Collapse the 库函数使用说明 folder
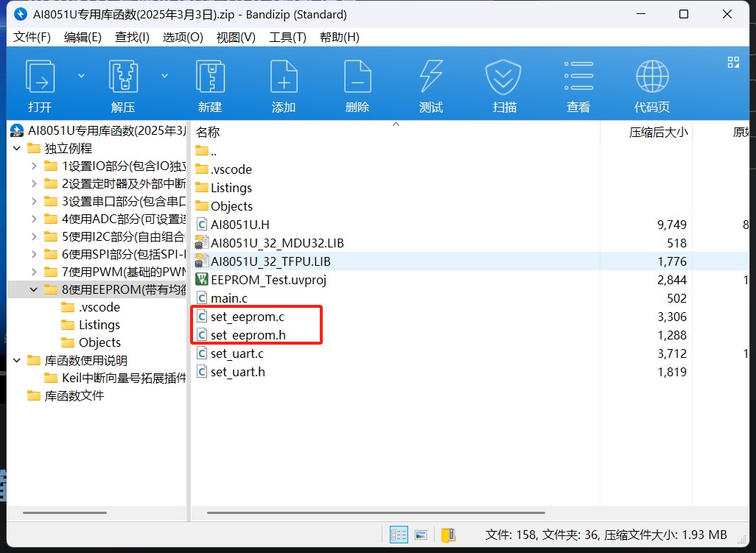The width and height of the screenshot is (756, 553). click(17, 360)
